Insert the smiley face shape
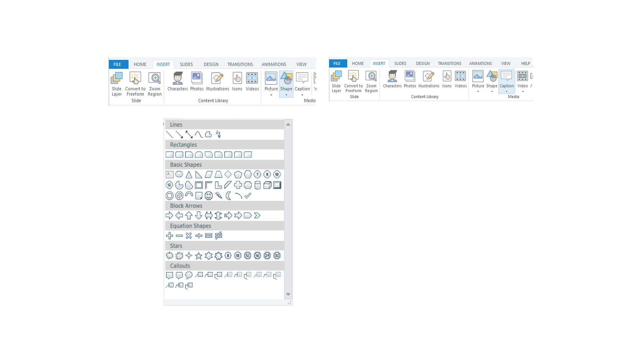Viewport: 644px width, 363px height. point(209,196)
